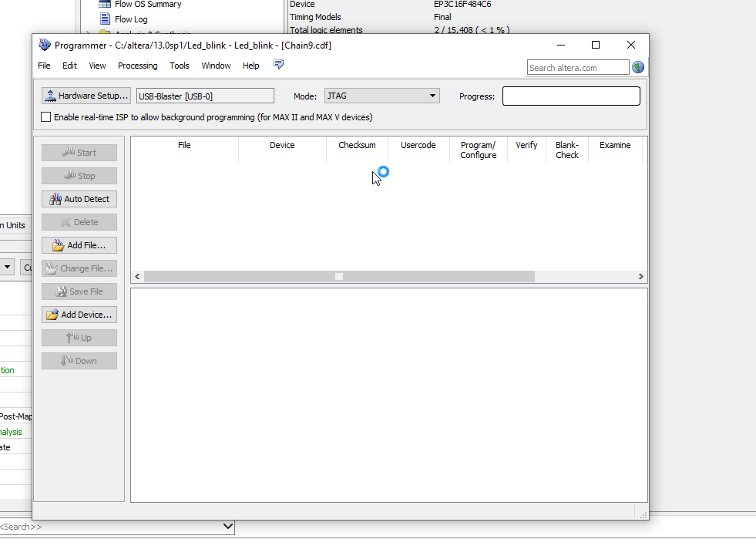756x556 pixels.
Task: Open the Window menu
Action: (x=216, y=66)
